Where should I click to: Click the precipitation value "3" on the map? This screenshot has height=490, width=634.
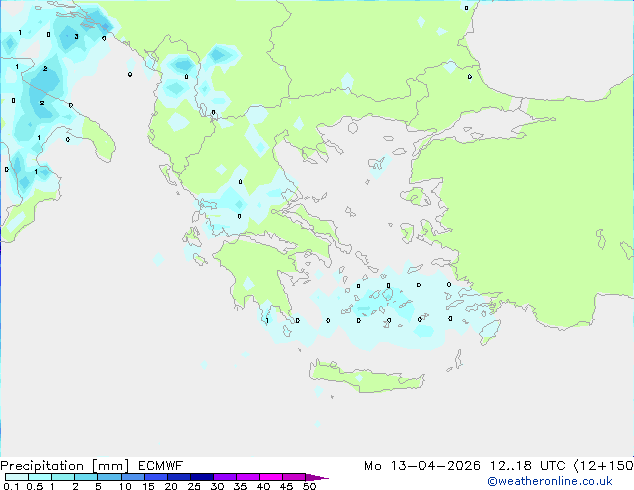coord(76,37)
